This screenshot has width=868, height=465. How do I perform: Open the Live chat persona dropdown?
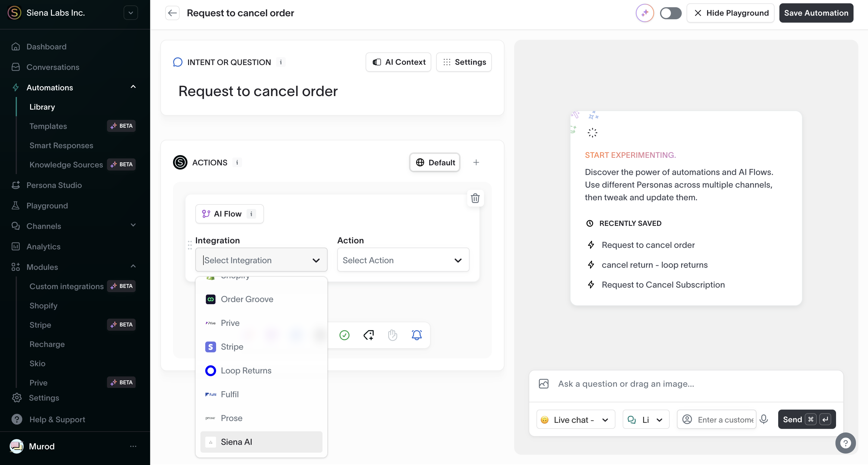tap(576, 420)
